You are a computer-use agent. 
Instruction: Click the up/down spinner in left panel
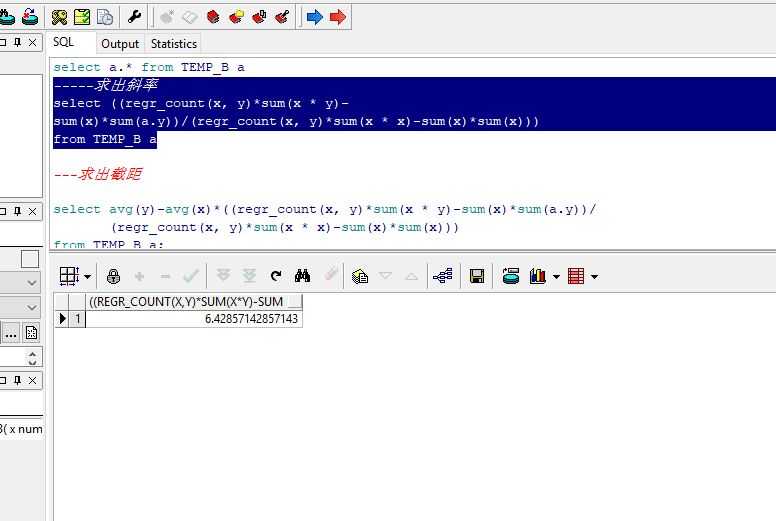coord(32,358)
